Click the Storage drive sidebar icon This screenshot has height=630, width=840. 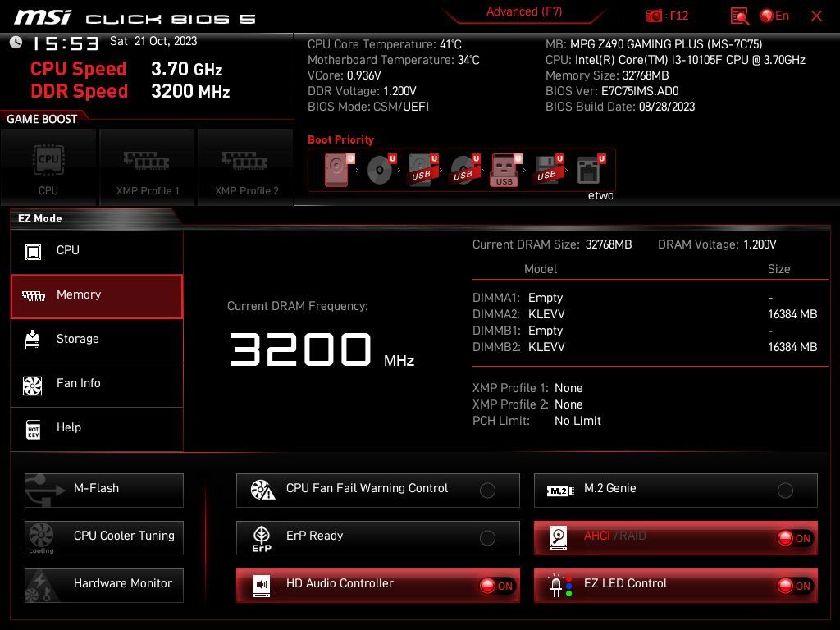click(x=33, y=340)
